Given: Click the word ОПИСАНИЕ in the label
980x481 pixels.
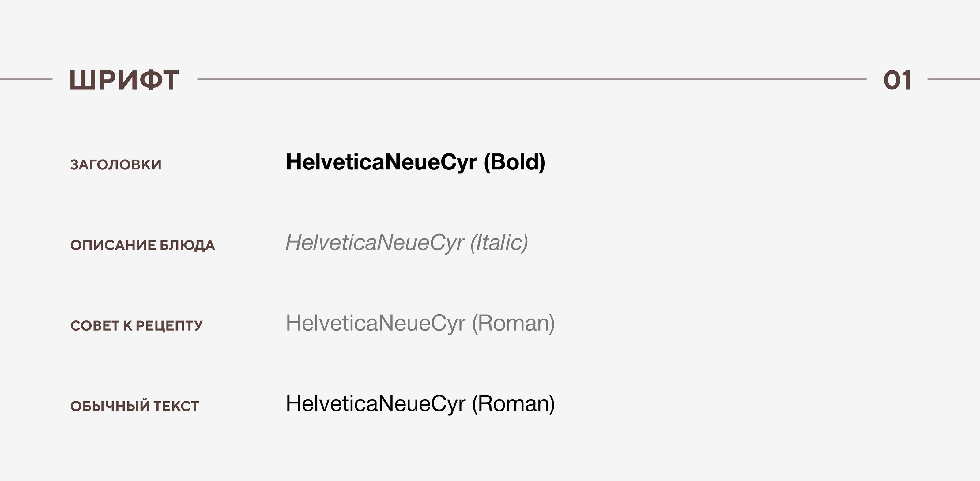Looking at the screenshot, I should pos(113,245).
